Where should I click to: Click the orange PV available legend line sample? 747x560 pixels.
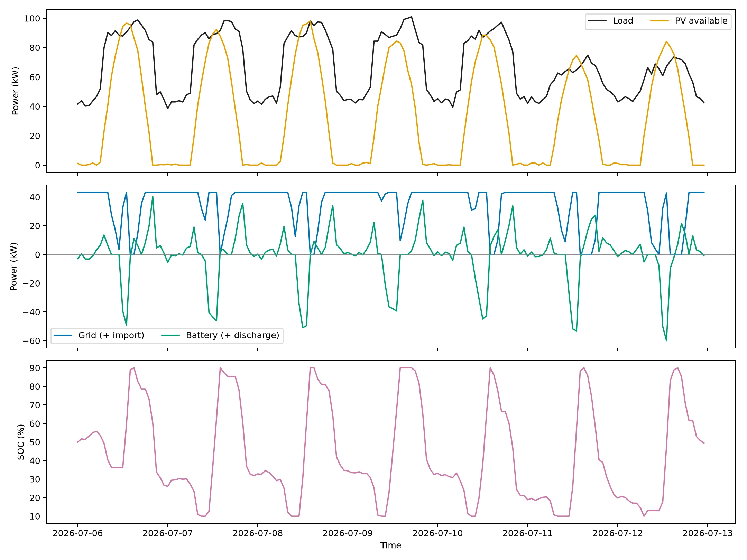click(660, 21)
